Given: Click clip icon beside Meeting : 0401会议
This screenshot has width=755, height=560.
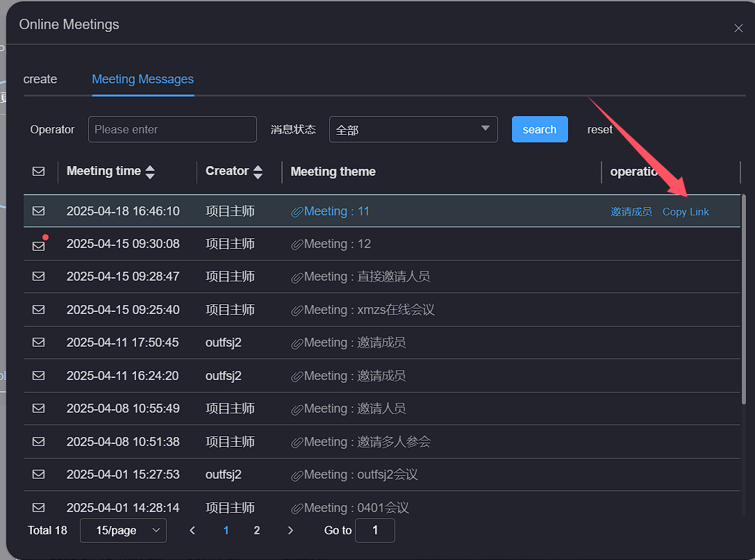Looking at the screenshot, I should click(297, 509).
